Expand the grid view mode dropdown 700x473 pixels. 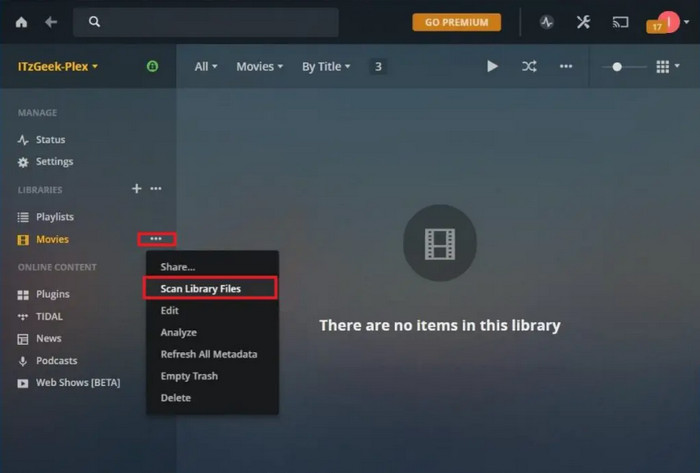point(668,67)
